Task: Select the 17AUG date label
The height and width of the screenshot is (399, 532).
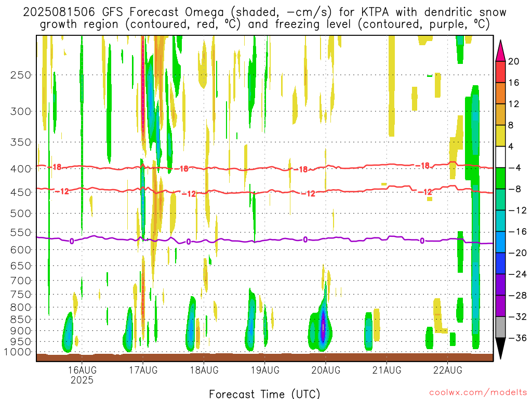Action: click(x=143, y=370)
